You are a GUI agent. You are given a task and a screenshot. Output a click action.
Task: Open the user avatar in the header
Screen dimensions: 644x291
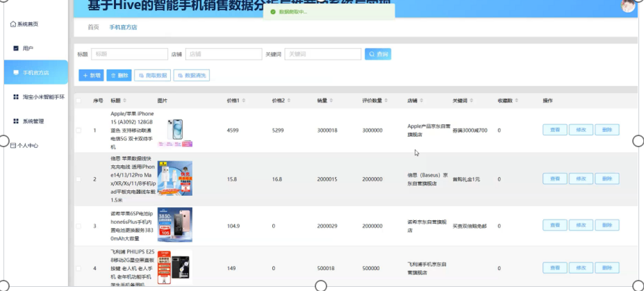(628, 6)
